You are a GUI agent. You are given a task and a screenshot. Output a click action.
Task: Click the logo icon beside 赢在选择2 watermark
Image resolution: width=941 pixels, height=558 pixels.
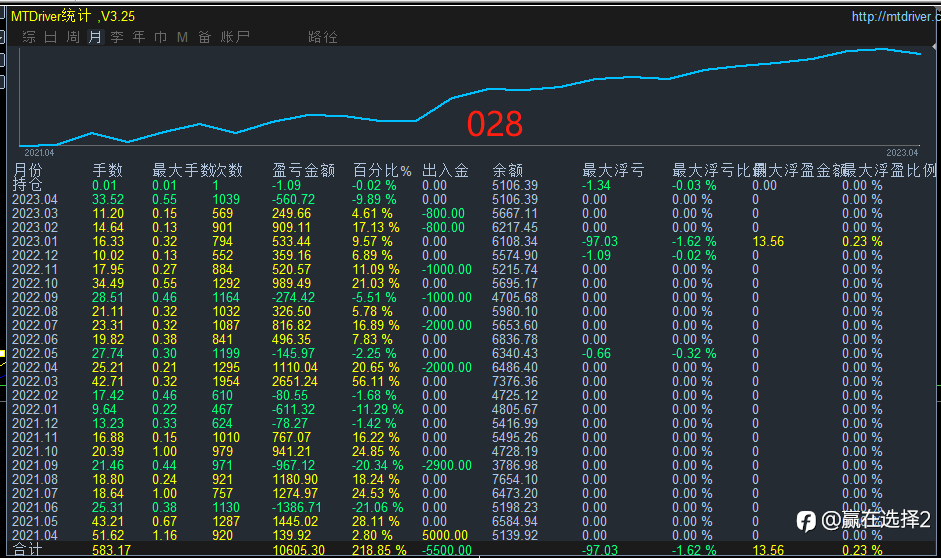click(806, 521)
